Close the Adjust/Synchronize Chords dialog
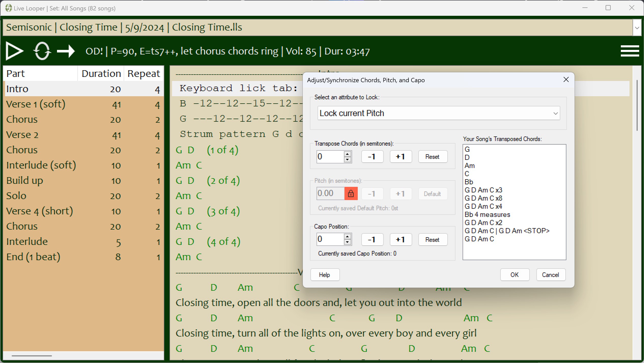Screen dimensions: 644x363 tap(566, 80)
